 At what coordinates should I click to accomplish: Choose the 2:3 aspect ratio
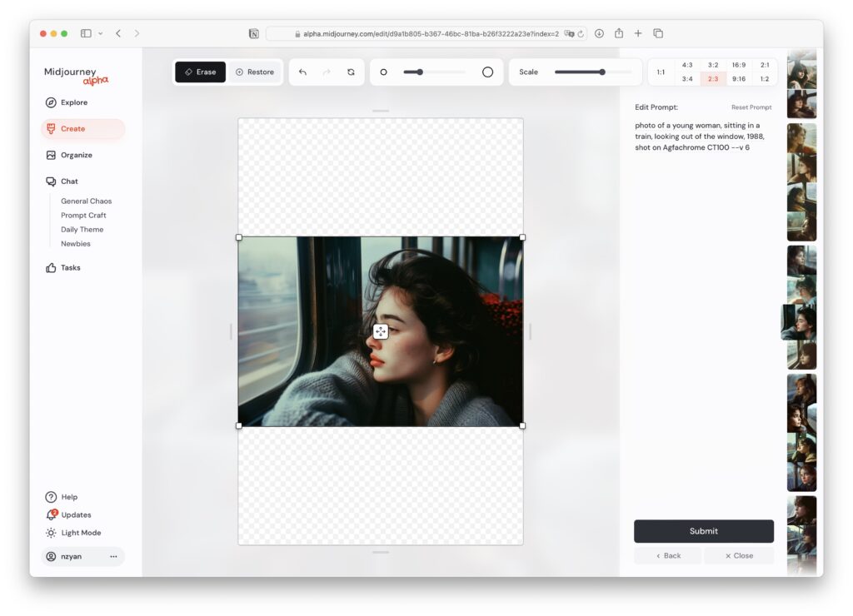pyautogui.click(x=713, y=79)
